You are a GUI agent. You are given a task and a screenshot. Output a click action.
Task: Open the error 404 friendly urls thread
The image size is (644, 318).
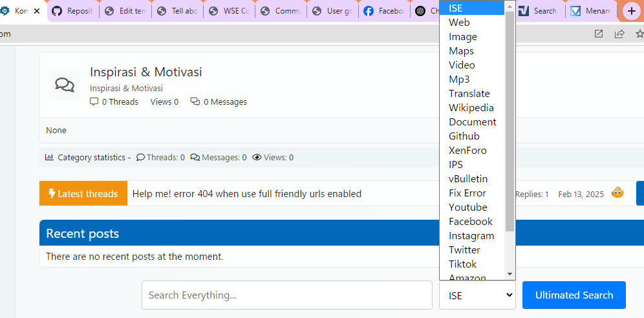tap(247, 194)
